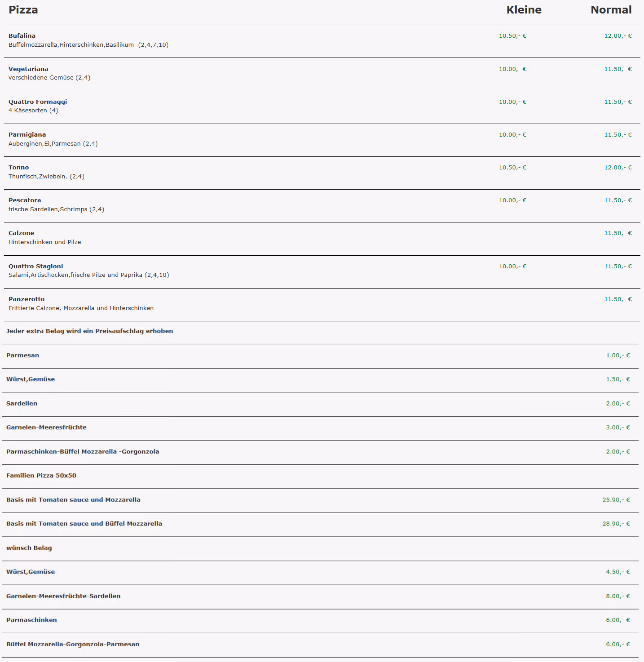This screenshot has height=662, width=644.
Task: Open the Vegetariana pizza entry
Action: click(x=28, y=69)
